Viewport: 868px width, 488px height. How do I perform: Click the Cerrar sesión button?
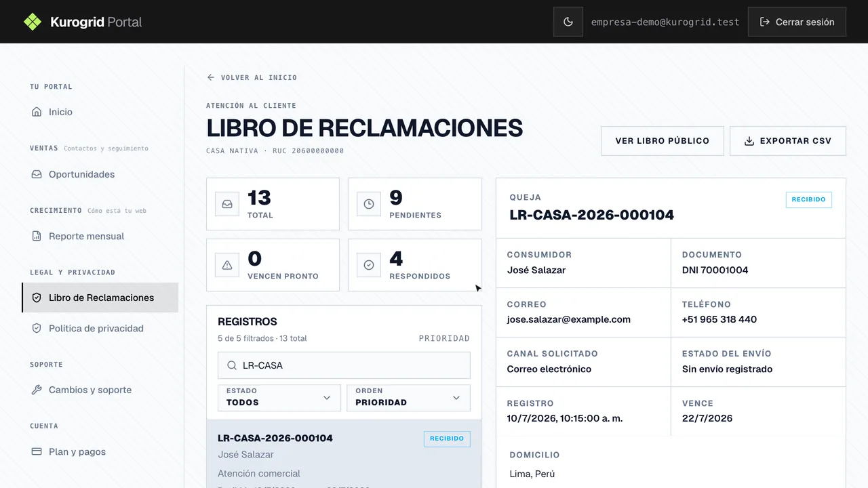pyautogui.click(x=797, y=22)
